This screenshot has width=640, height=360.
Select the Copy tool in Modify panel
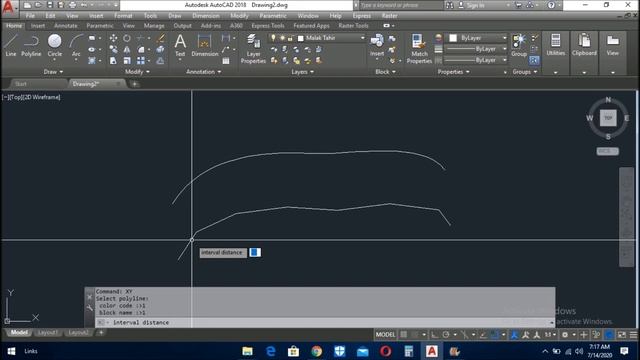point(113,49)
